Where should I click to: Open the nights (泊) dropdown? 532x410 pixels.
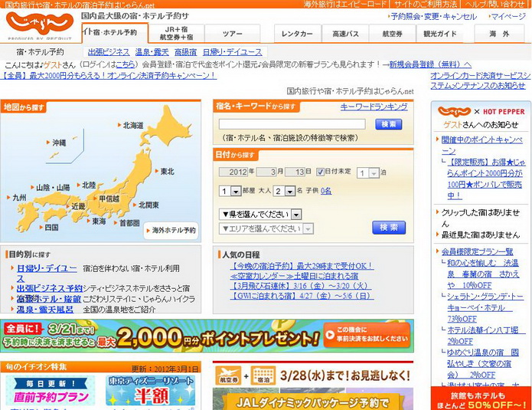point(367,173)
